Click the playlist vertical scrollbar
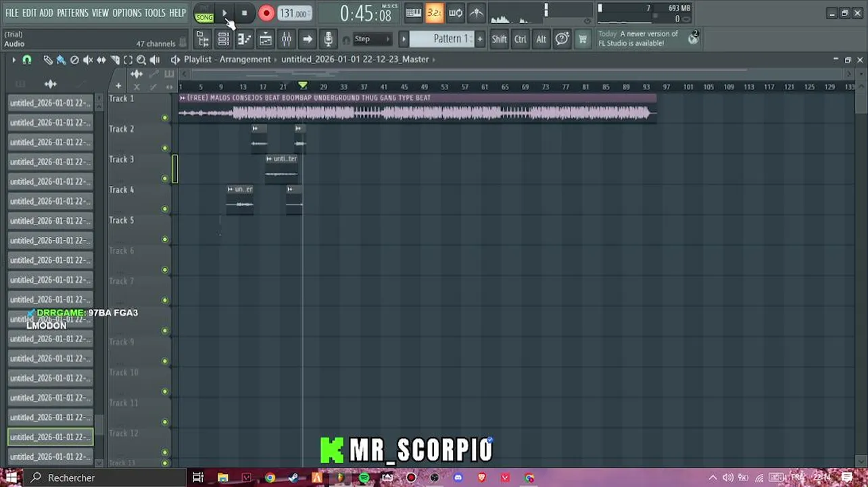The image size is (868, 487). click(860, 101)
